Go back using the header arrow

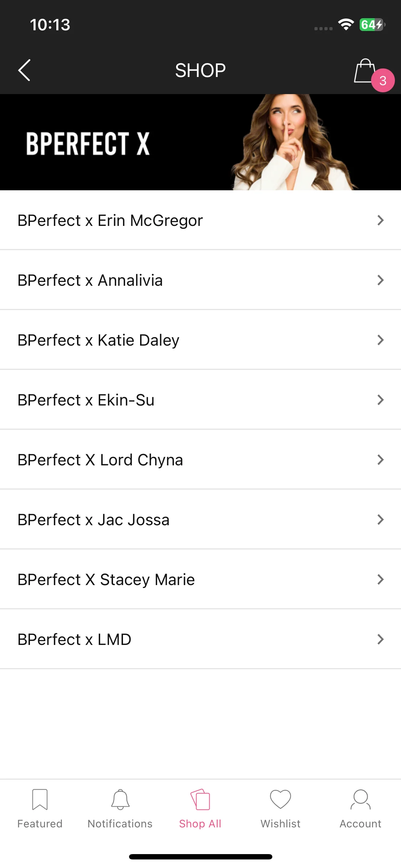(24, 70)
